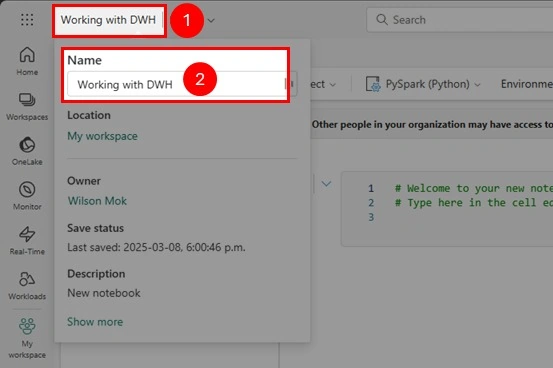Viewport: 553px width, 368px height.
Task: Open My workspace in the sidebar
Action: (27, 338)
